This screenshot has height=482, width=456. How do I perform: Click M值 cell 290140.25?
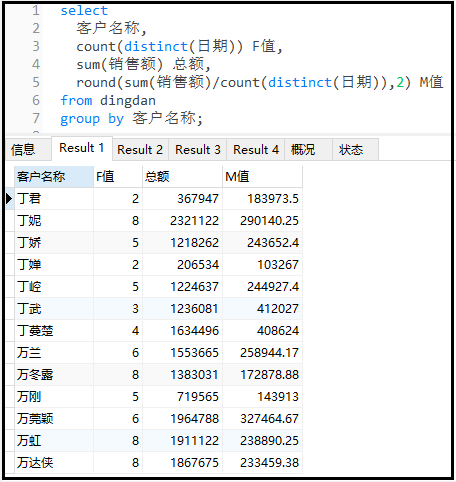(262, 221)
